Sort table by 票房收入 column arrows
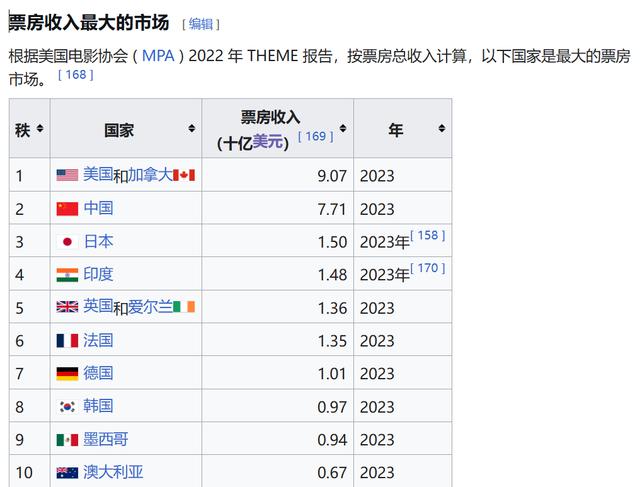 (343, 128)
